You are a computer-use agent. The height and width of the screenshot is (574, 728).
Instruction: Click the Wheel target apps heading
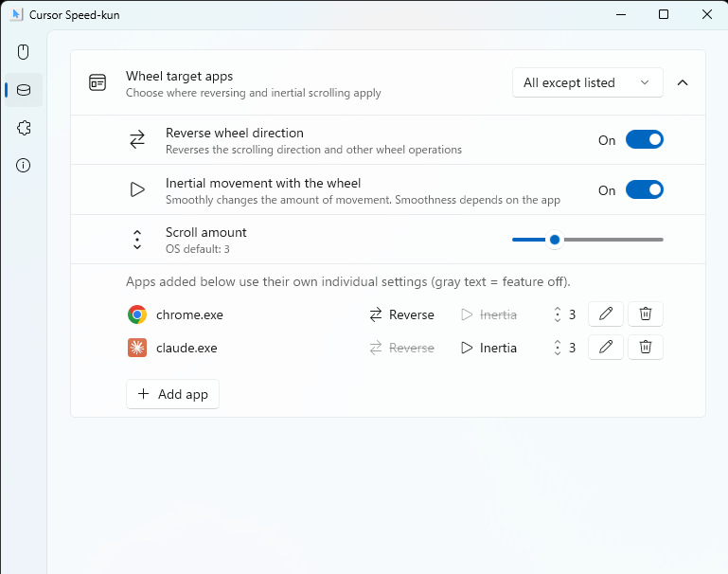pyautogui.click(x=179, y=76)
